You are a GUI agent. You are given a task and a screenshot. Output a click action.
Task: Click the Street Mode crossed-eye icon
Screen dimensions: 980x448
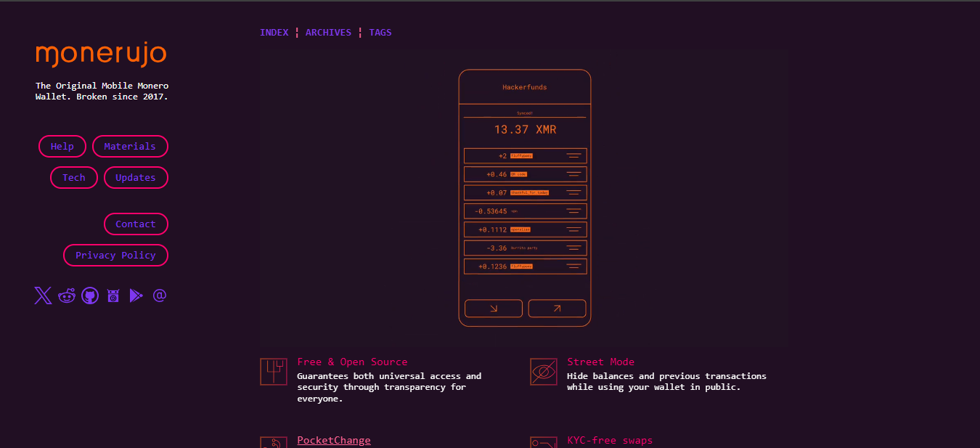pyautogui.click(x=544, y=372)
